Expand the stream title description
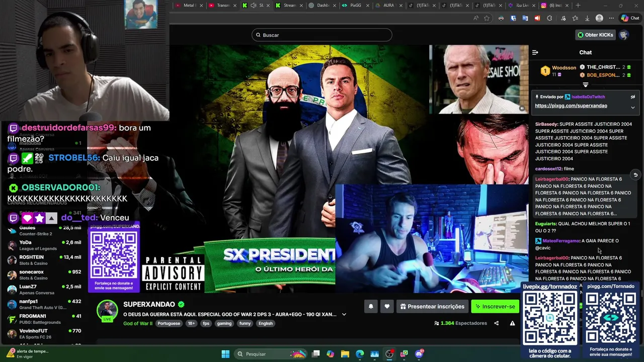This screenshot has height=362, width=644. point(344,314)
